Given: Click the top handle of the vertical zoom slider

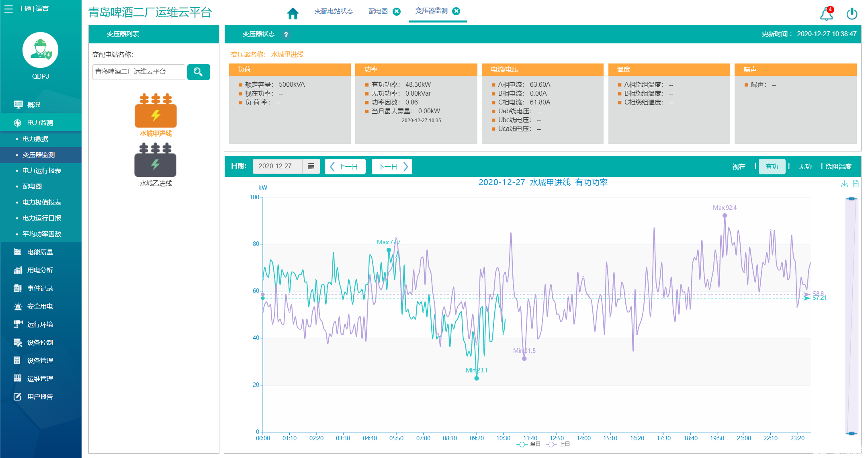Looking at the screenshot, I should tap(851, 199).
